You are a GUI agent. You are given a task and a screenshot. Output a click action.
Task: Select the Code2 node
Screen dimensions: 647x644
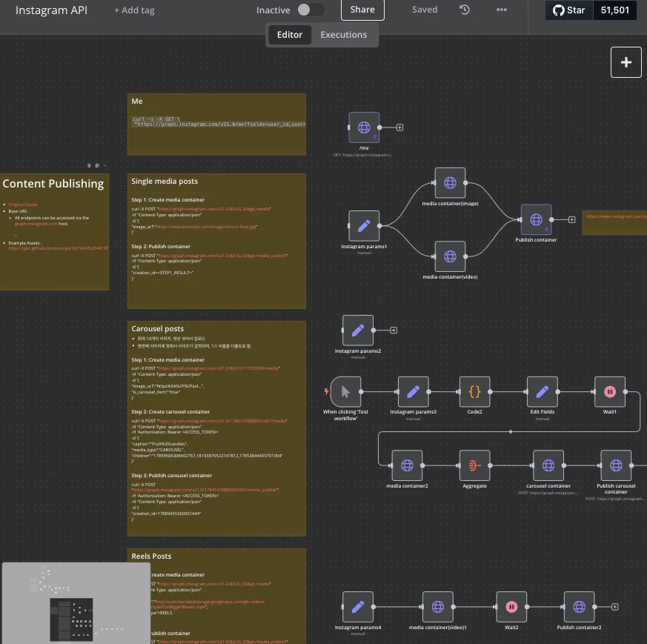(474, 391)
